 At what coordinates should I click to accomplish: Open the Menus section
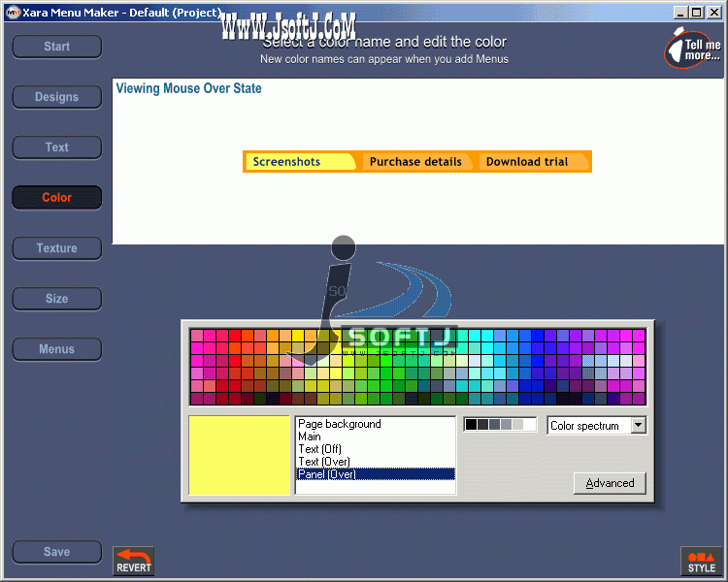coord(56,349)
